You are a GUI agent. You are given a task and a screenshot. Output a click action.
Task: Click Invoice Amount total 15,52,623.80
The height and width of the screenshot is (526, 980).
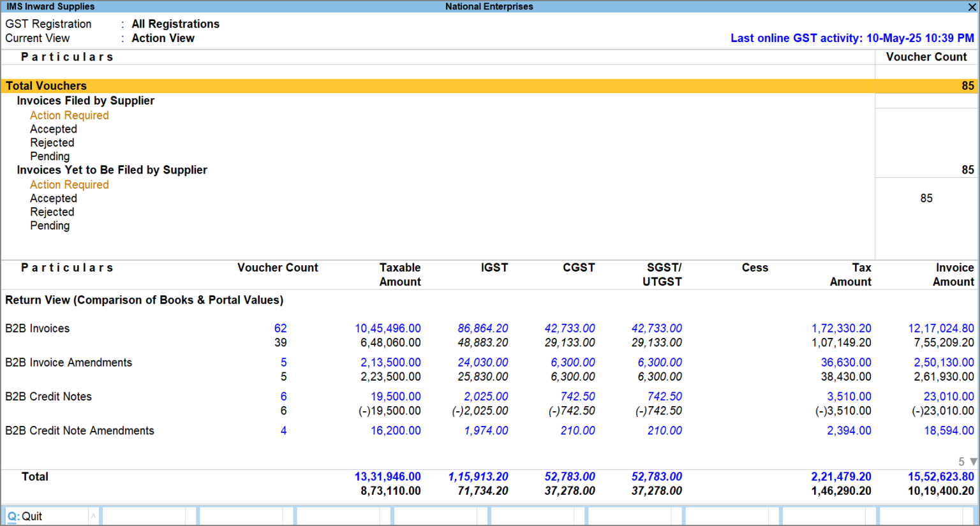click(941, 476)
